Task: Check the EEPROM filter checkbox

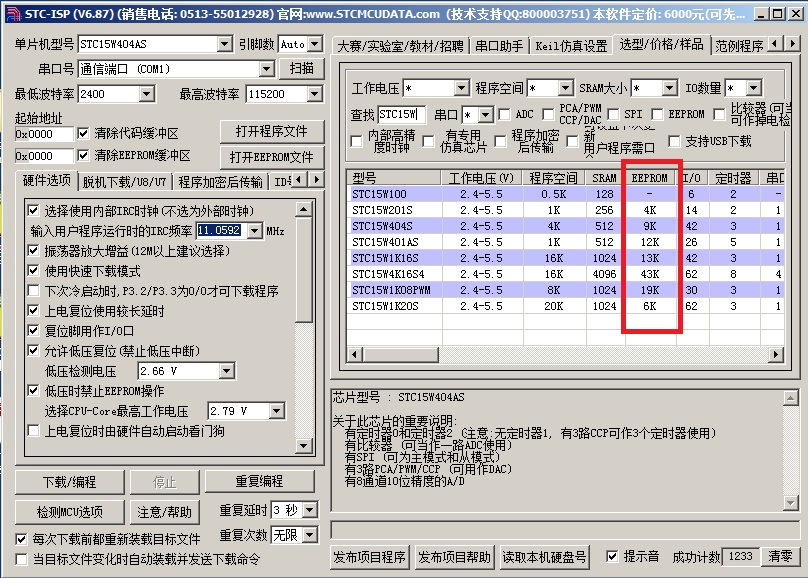Action: click(657, 114)
